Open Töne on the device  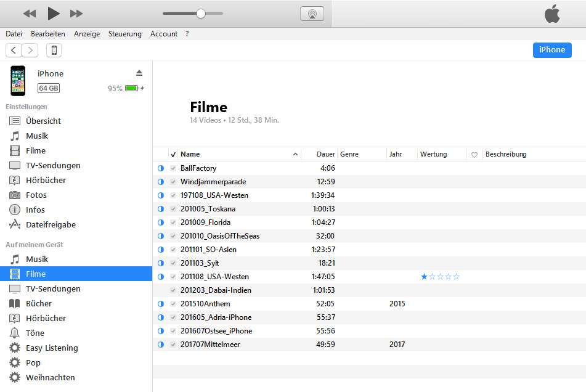click(76, 333)
